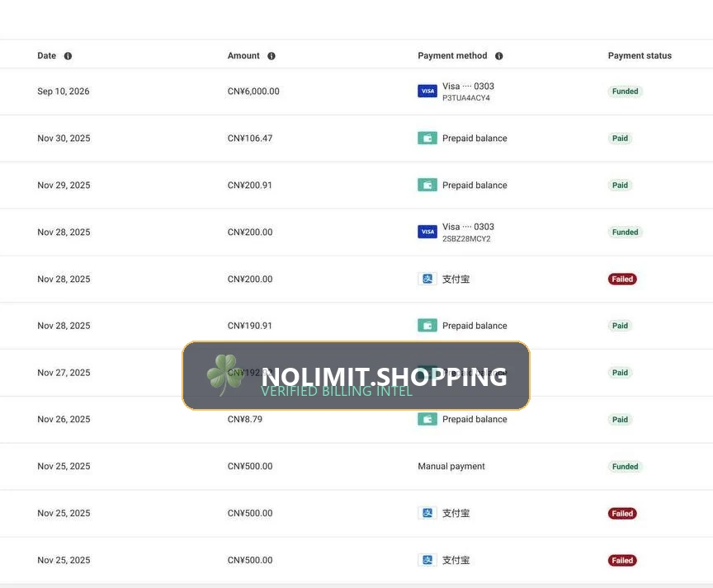Click Prepaid balance in the CN¥8.79 row
This screenshot has height=588, width=713.
click(x=475, y=419)
